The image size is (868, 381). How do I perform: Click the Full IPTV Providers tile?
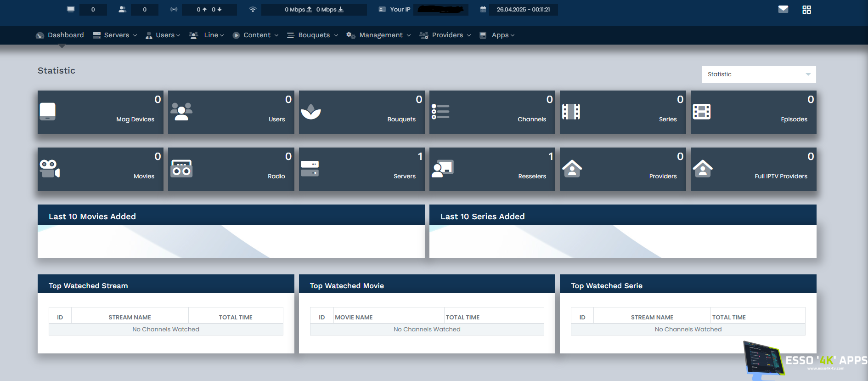click(753, 169)
